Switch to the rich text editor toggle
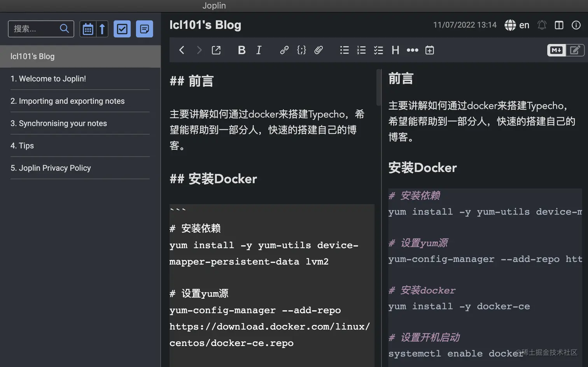588x367 pixels. click(575, 50)
